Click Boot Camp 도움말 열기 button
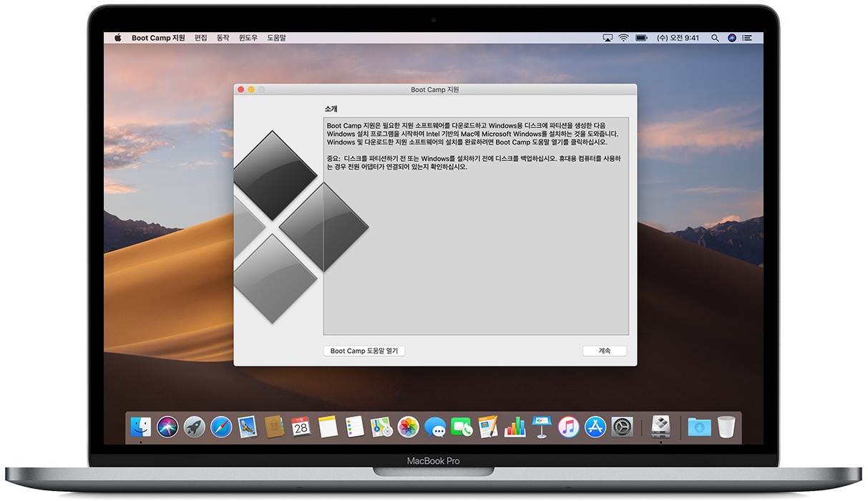868x501 pixels. pyautogui.click(x=364, y=351)
